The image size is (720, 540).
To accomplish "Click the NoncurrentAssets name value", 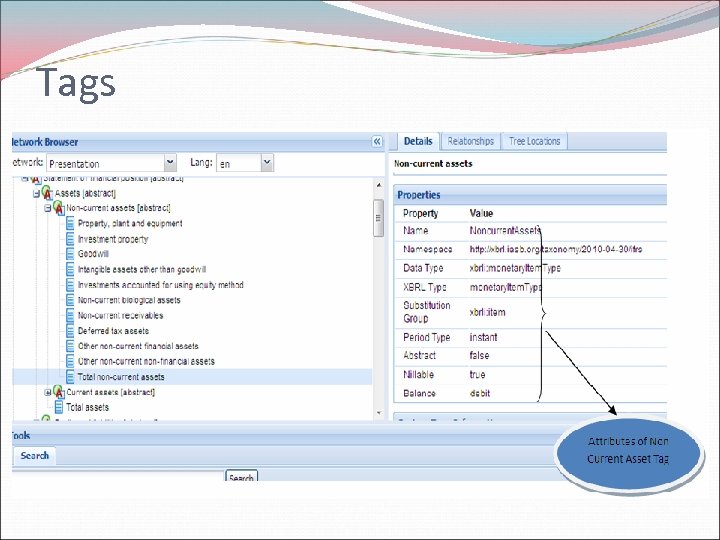I will pos(505,231).
